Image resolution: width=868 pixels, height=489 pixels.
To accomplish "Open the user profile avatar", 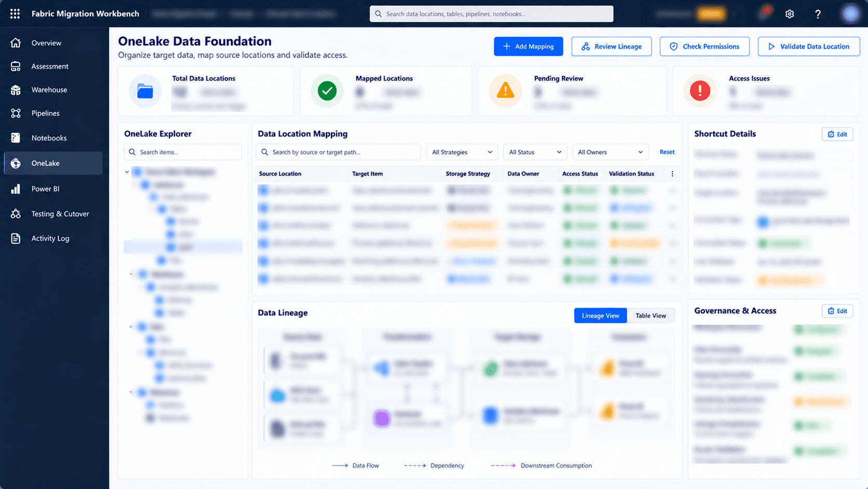I will click(851, 14).
